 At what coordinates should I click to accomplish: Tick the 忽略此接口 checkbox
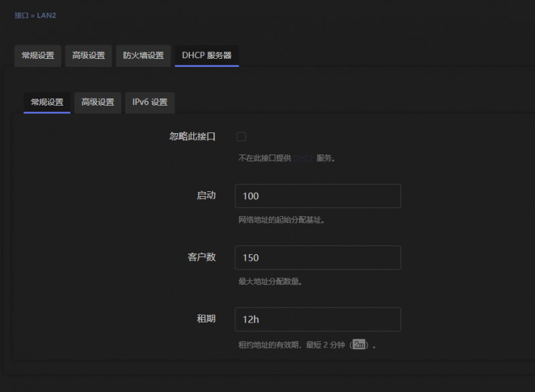coord(241,136)
